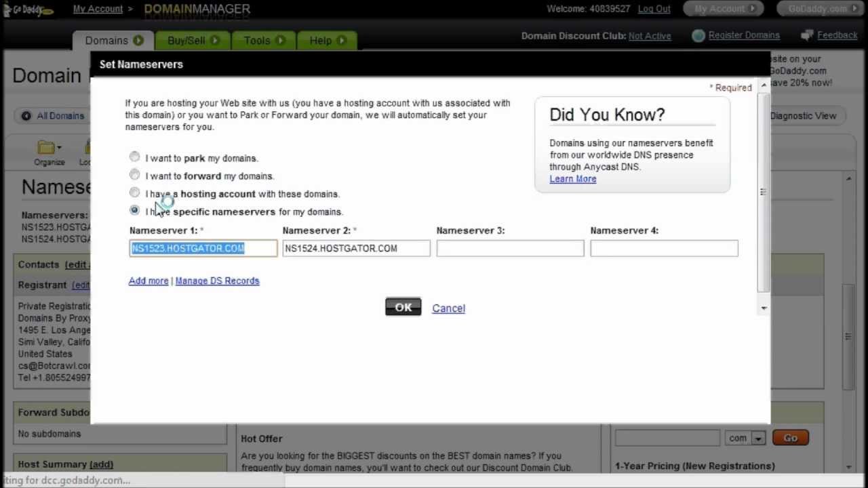The height and width of the screenshot is (488, 868).
Task: Click the Did You Know heading
Action: click(x=607, y=115)
